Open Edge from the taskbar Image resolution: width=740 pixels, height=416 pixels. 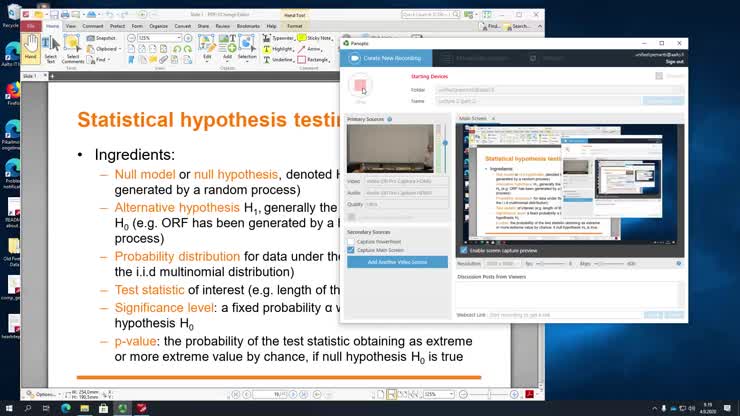[66, 408]
